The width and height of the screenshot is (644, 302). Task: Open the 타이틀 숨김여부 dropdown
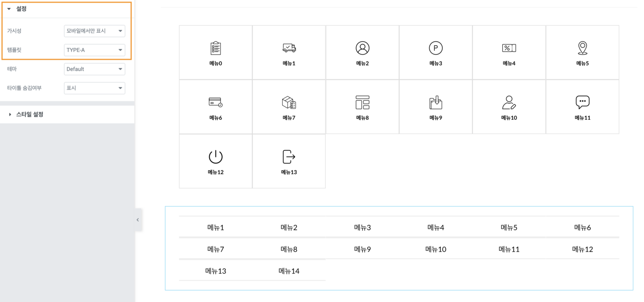tap(94, 88)
